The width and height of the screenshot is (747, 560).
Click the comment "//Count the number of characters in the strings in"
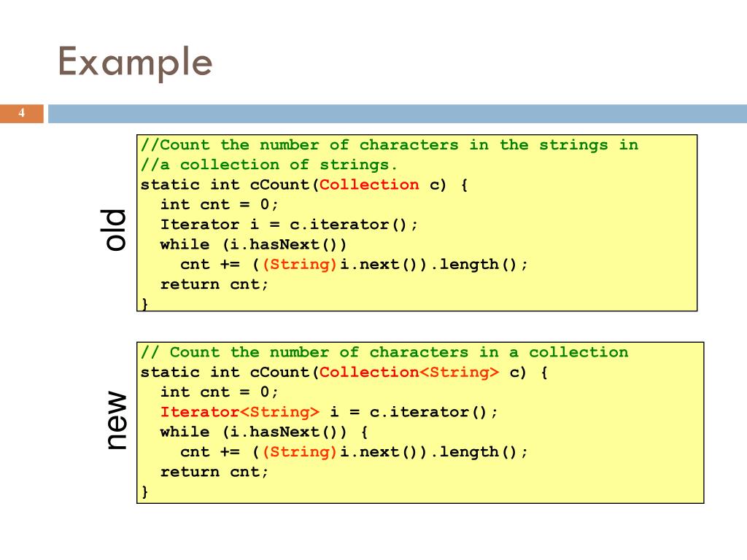[x=390, y=145]
